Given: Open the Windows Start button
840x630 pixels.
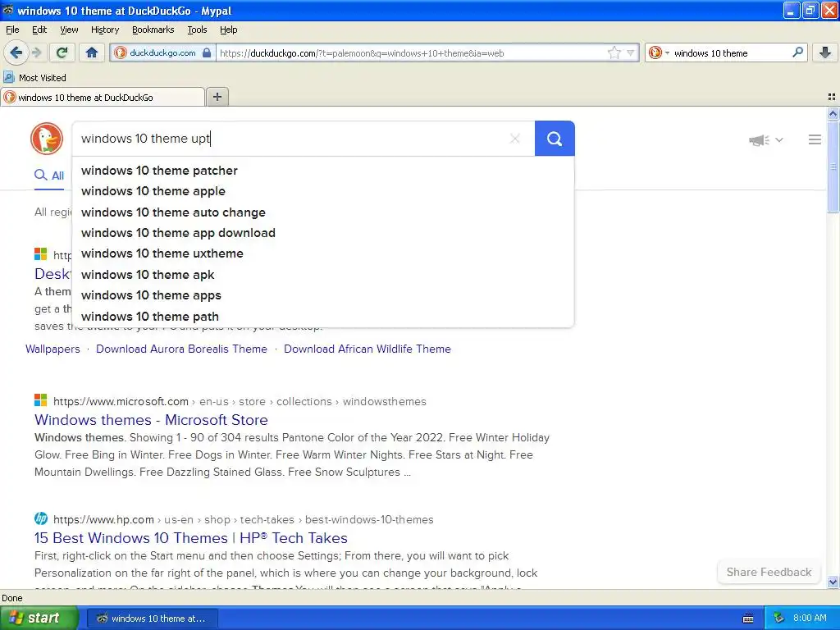Looking at the screenshot, I should coord(39,618).
